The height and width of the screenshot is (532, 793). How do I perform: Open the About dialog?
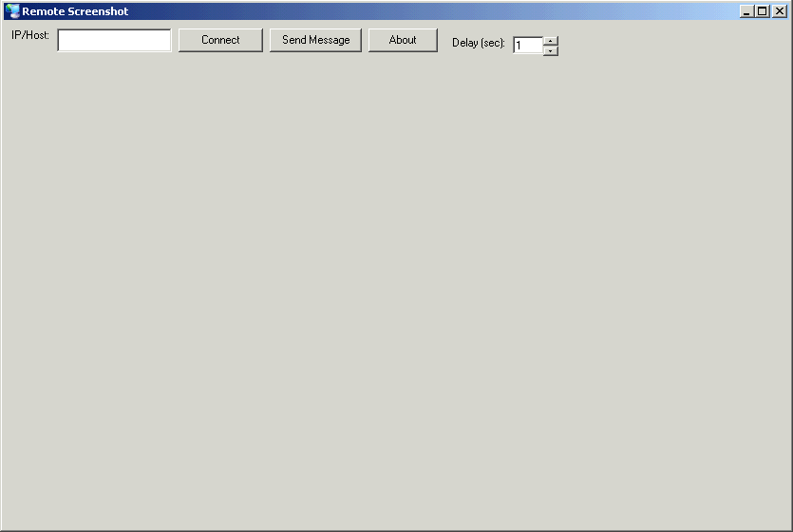click(403, 40)
